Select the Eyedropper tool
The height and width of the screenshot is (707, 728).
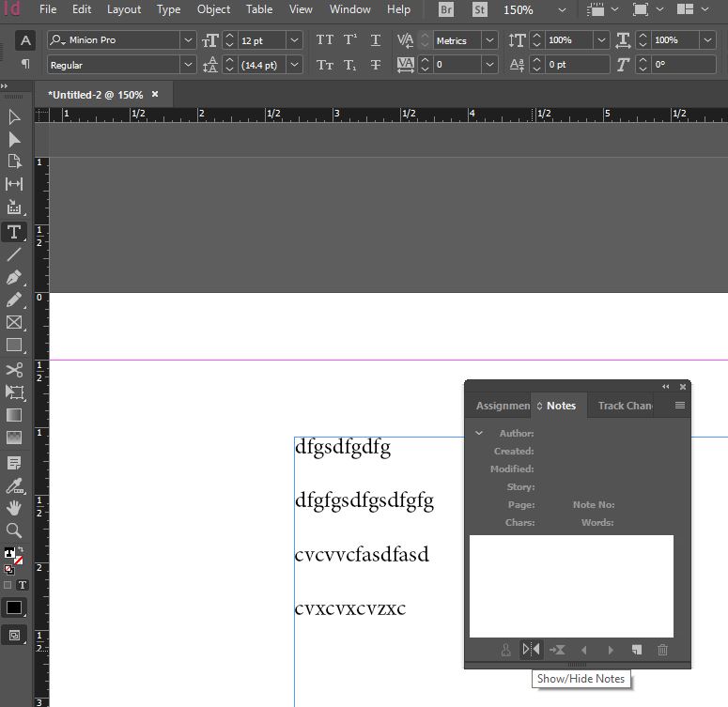click(14, 486)
